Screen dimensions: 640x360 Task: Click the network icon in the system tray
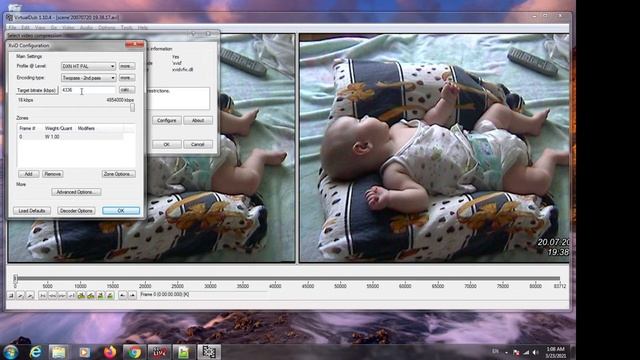tap(526, 352)
